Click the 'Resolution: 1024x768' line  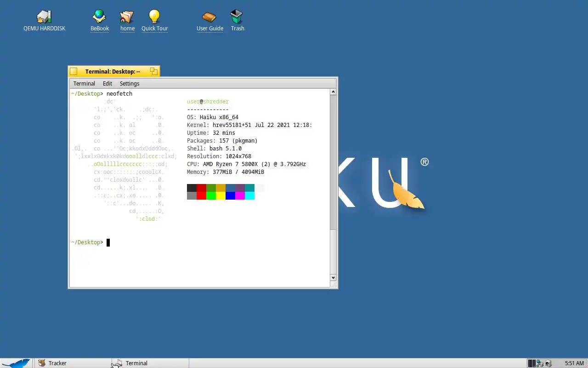[219, 156]
